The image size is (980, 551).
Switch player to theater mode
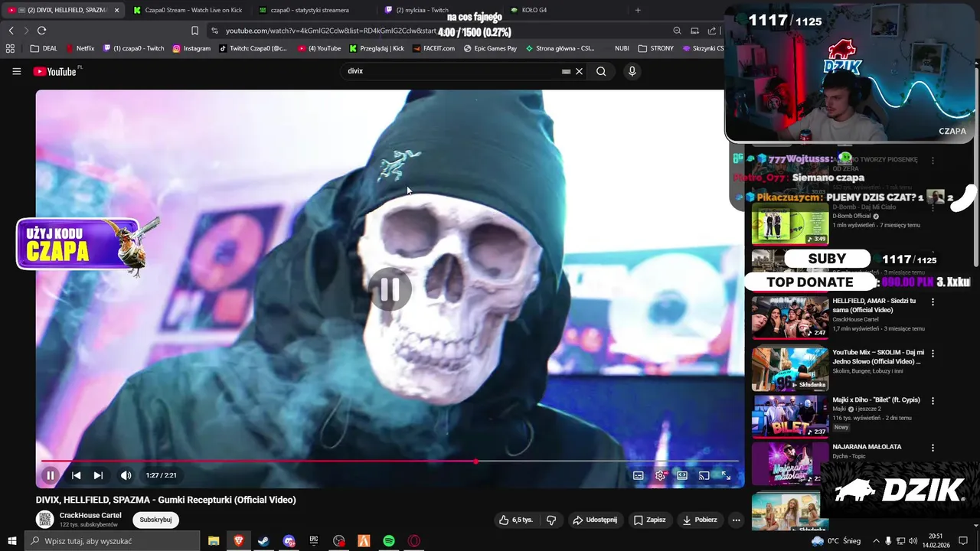tap(682, 475)
